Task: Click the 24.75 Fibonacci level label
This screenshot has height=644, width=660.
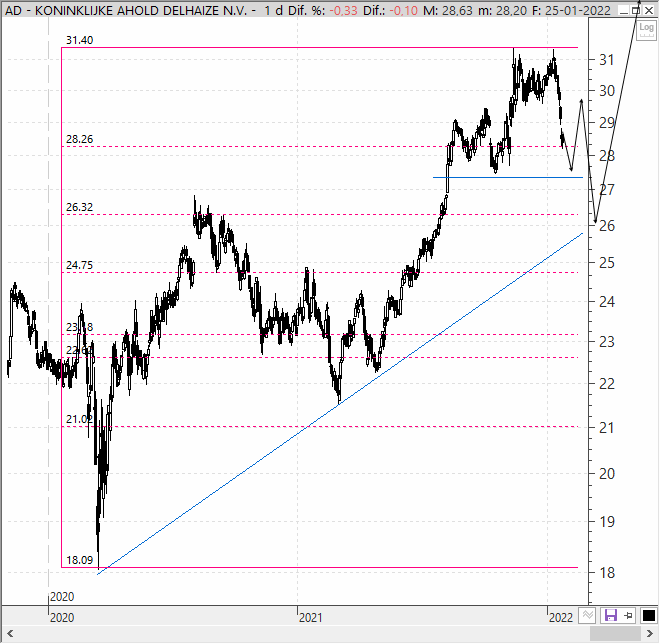Action: point(80,265)
